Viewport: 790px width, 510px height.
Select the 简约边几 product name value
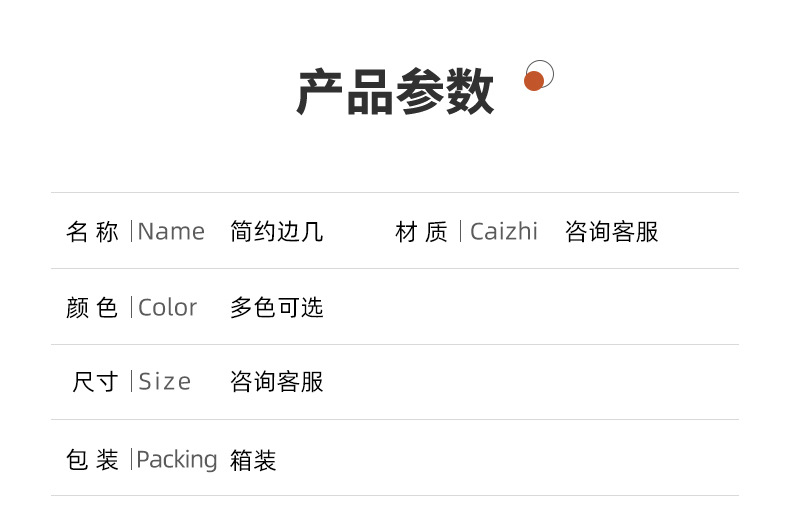point(276,232)
